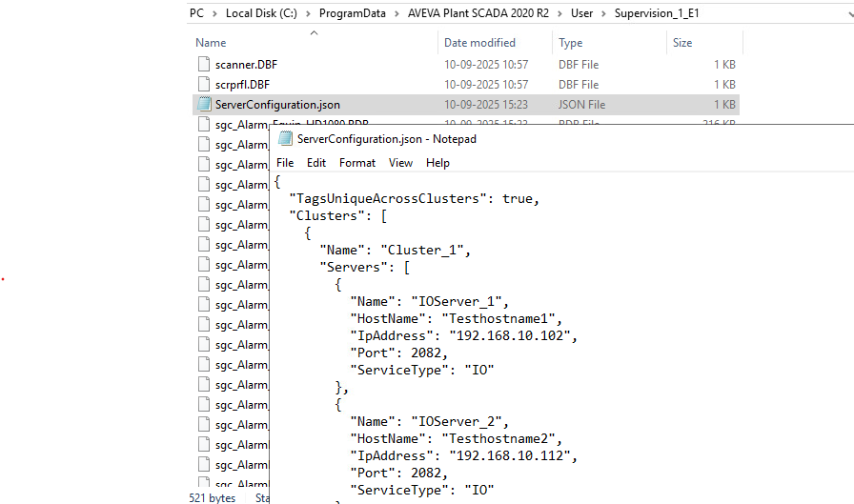Click the "TagsUniqueAcrossClusters" line in Notepad
Image resolution: width=854 pixels, height=504 pixels.
click(414, 199)
